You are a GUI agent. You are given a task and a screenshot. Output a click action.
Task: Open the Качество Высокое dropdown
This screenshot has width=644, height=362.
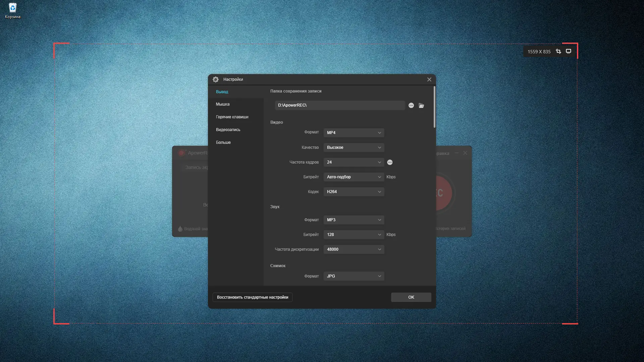(x=354, y=147)
